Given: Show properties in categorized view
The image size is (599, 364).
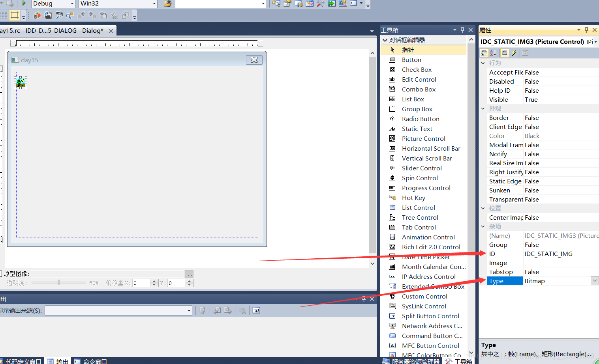Looking at the screenshot, I should click(x=484, y=53).
